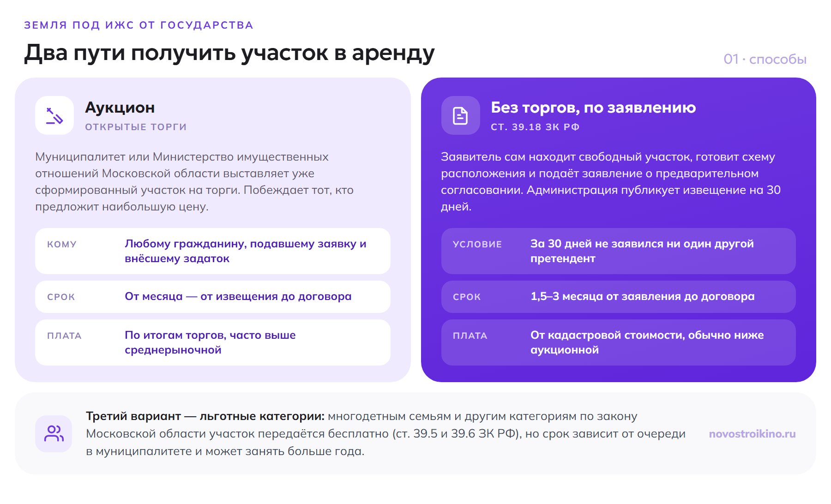The image size is (831, 504).
Task: Click the ПЛАТА label in Аукцион card
Action: click(x=64, y=336)
